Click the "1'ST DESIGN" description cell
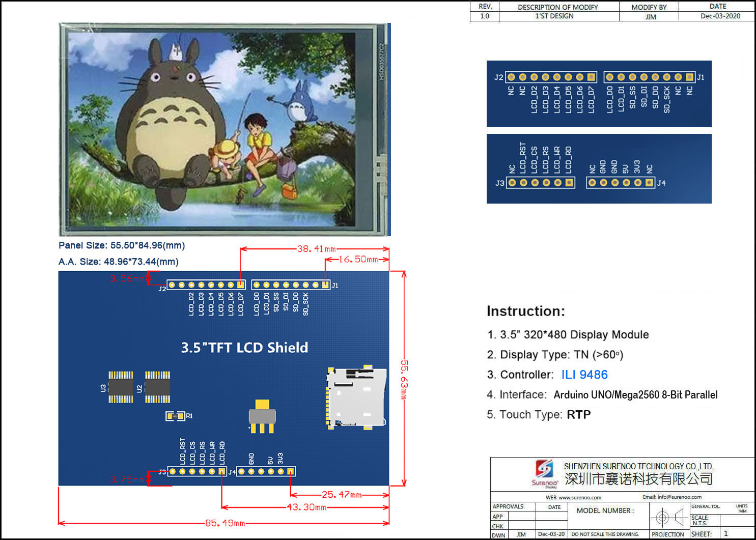This screenshot has width=756, height=540. tap(554, 16)
